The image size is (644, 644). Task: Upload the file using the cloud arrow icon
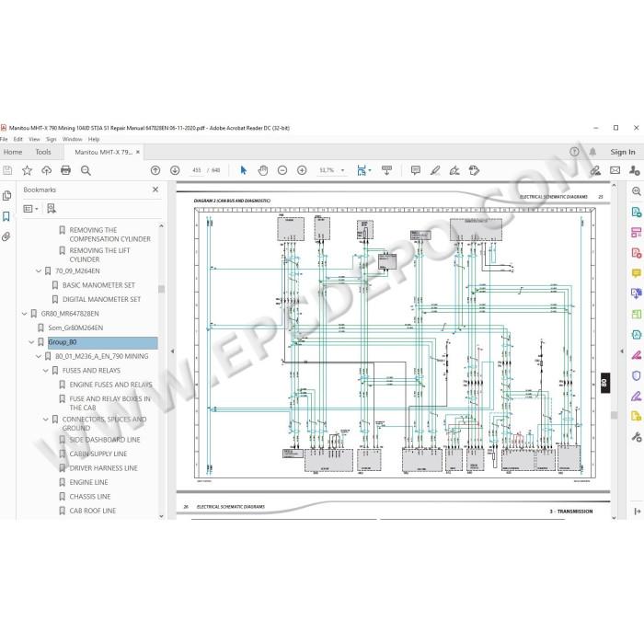(46, 170)
